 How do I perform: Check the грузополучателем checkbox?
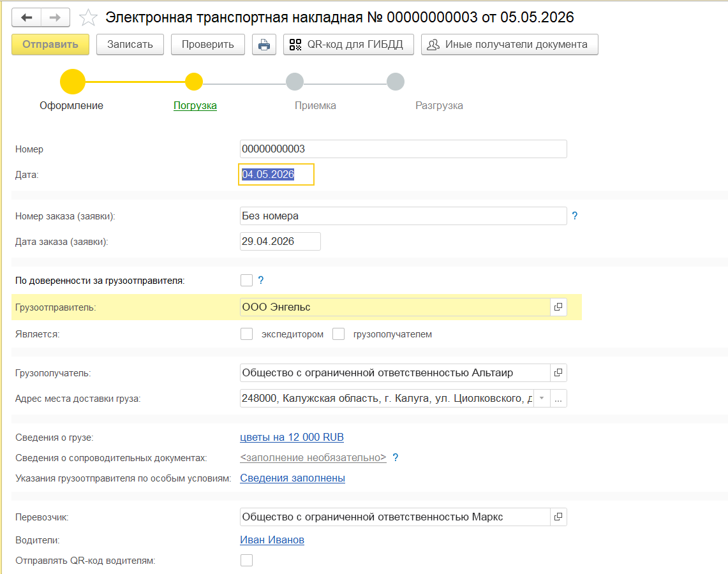[338, 334]
